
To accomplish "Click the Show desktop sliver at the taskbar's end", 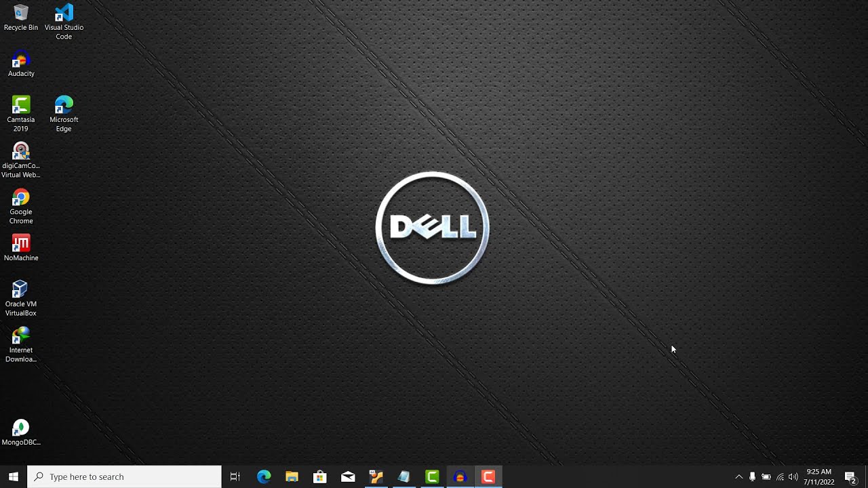I will [866, 476].
